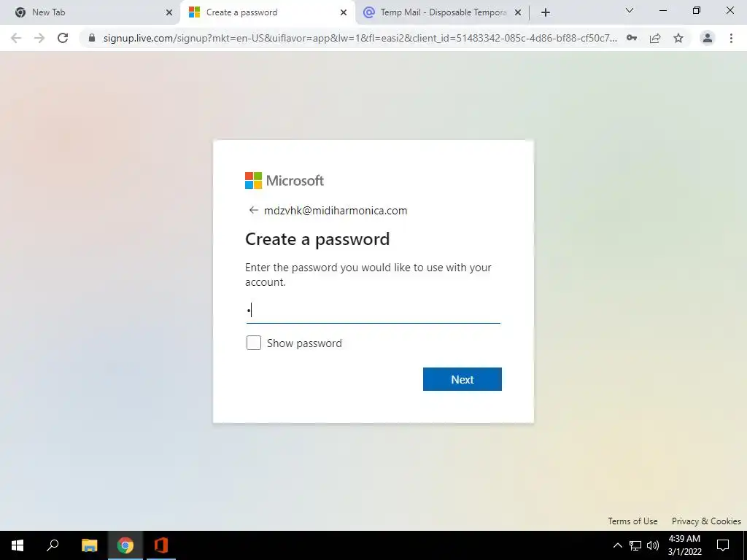The height and width of the screenshot is (560, 747).
Task: Reload the page with refresh icon
Action: pyautogui.click(x=63, y=38)
